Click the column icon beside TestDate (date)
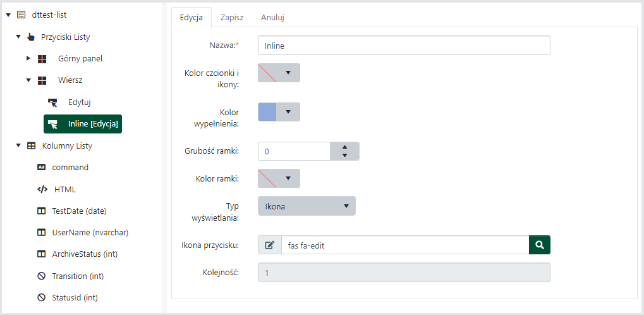 42,211
